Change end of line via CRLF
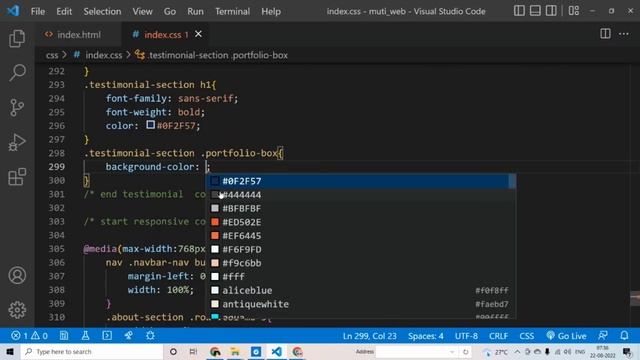 498,336
